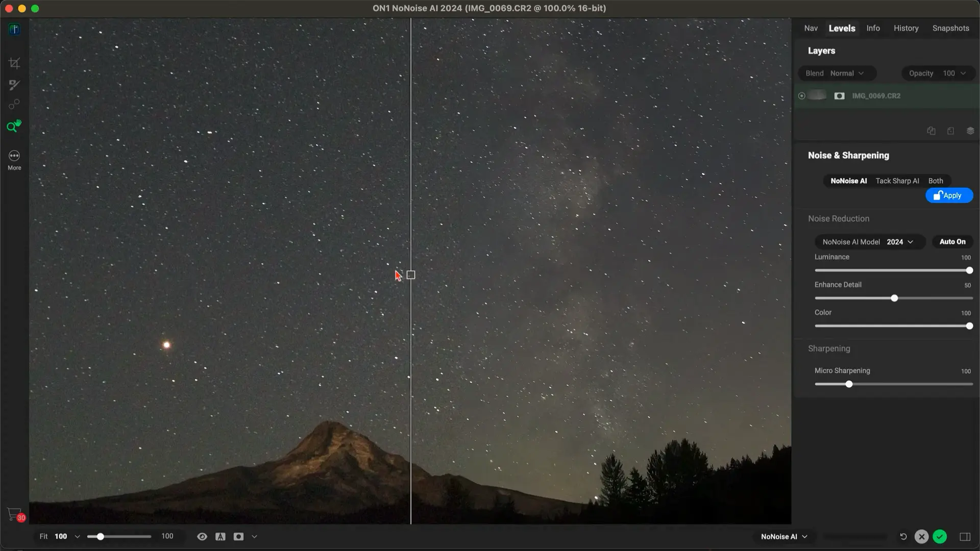The image size is (980, 551).
Task: Toggle preview eye icon in bottom bar
Action: [x=202, y=537]
